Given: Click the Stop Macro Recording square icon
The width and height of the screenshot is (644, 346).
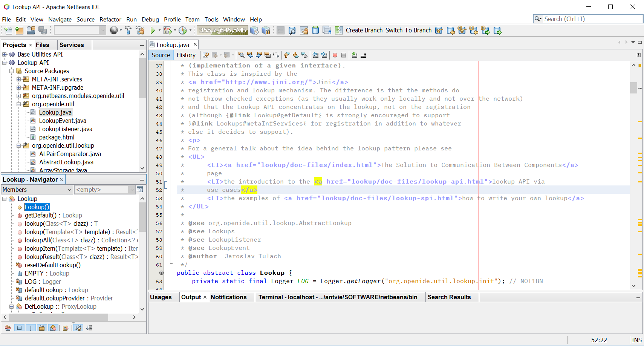Looking at the screenshot, I should (x=344, y=55).
